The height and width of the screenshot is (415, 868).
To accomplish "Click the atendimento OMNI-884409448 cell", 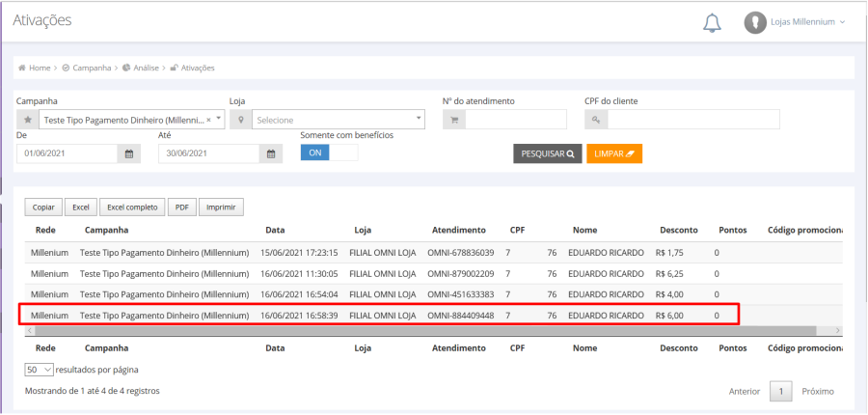I will [x=461, y=316].
